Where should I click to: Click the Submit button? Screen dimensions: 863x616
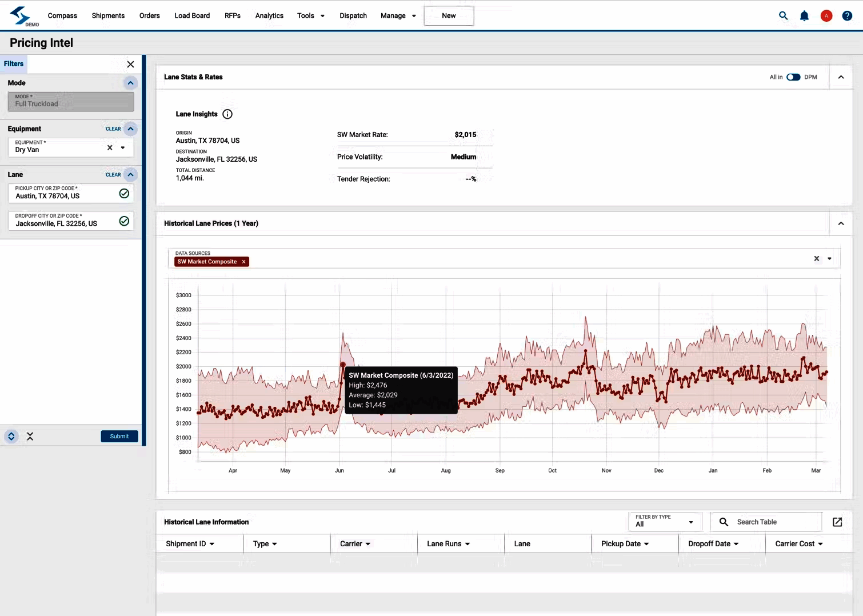coord(119,437)
